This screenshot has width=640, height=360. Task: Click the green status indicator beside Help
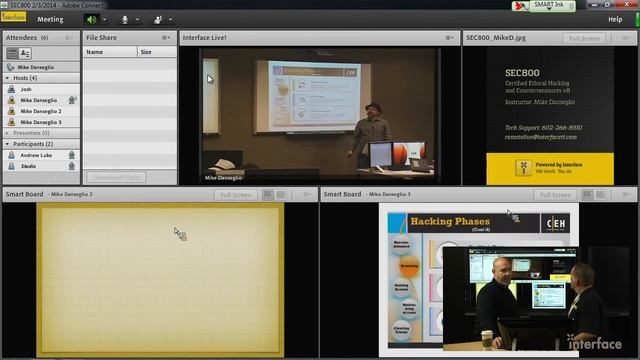coord(637,19)
